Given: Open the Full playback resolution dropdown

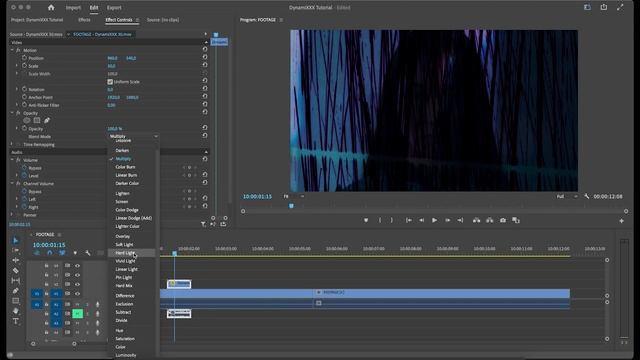Looking at the screenshot, I should click(x=567, y=196).
